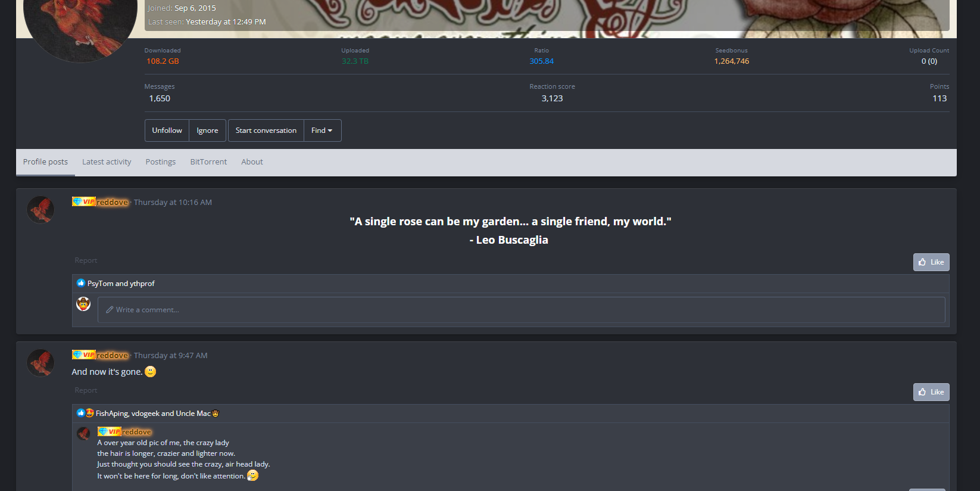Switch to the Latest activity tab
Image resolution: width=980 pixels, height=491 pixels.
107,162
